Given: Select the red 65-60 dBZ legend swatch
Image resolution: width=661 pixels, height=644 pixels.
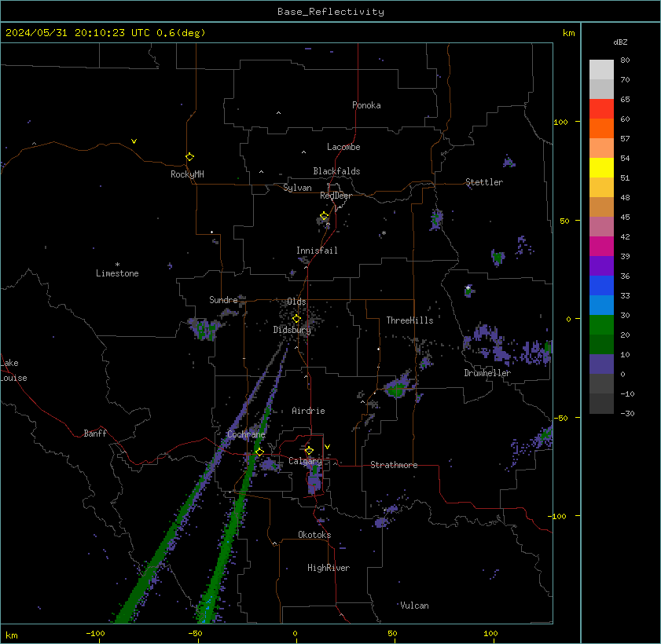Looking at the screenshot, I should tap(601, 109).
